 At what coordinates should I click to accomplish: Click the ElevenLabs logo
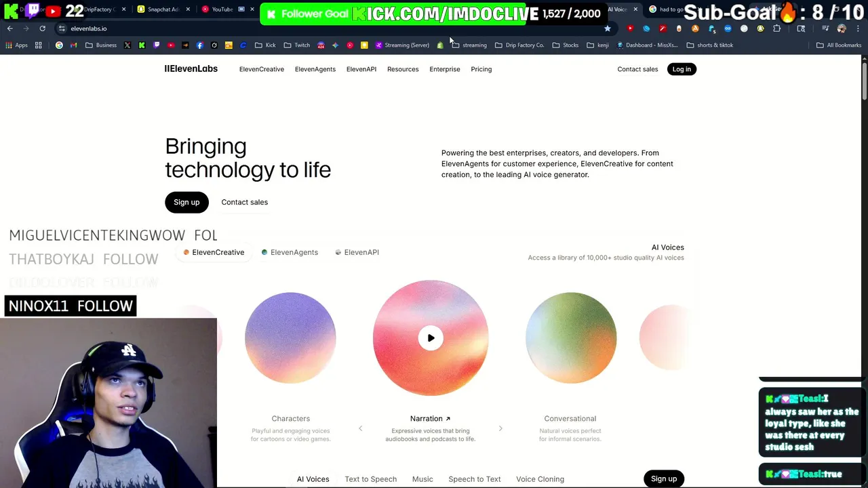[x=191, y=68]
